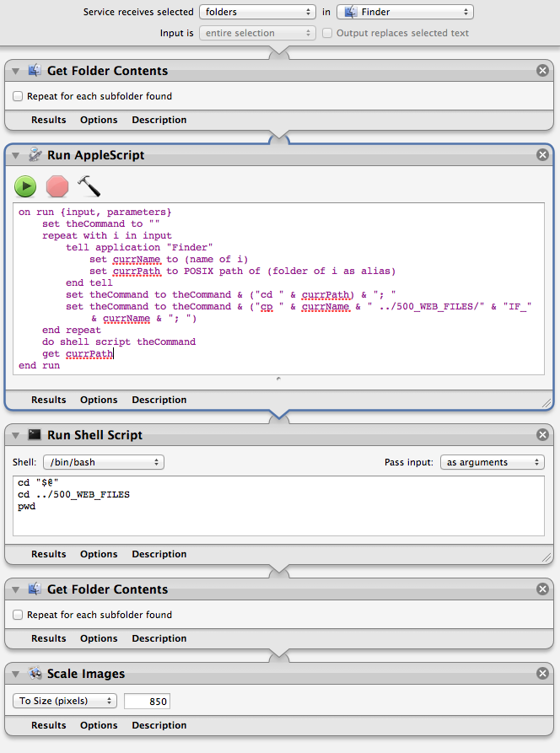Click the 'repeat with i in input' line
Viewport: 560px width, 753px height.
click(106, 236)
